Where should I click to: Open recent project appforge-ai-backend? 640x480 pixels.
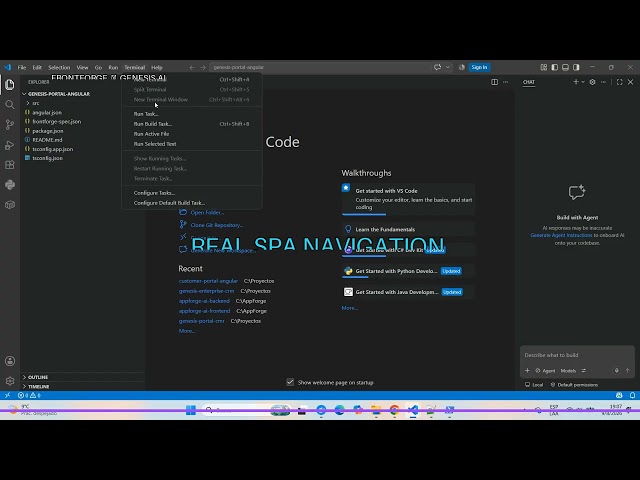[204, 301]
